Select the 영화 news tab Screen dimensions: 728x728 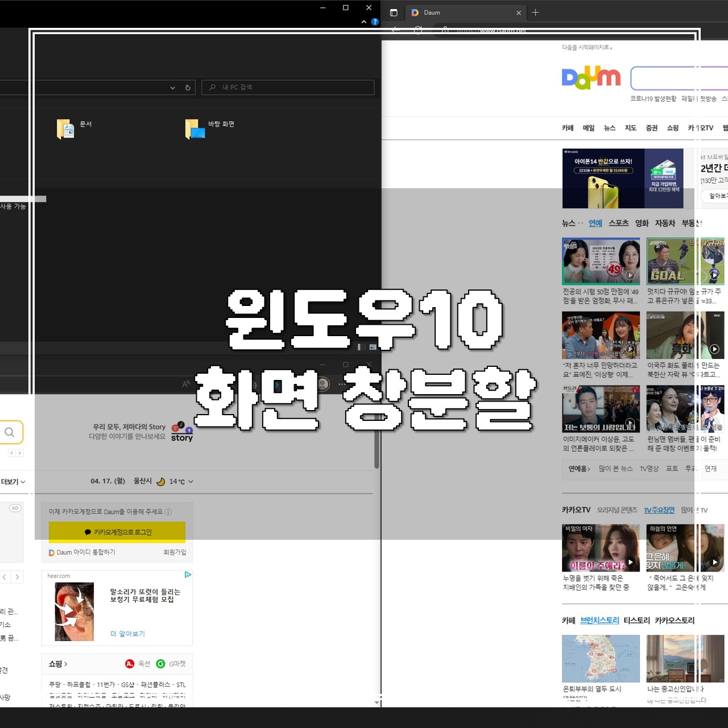pos(642,223)
